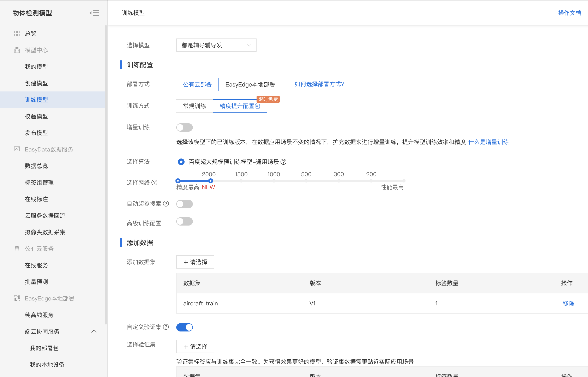Viewport: 588px width, 377px height.
Task: Click the 公有云服务 database icon
Action: 17,249
